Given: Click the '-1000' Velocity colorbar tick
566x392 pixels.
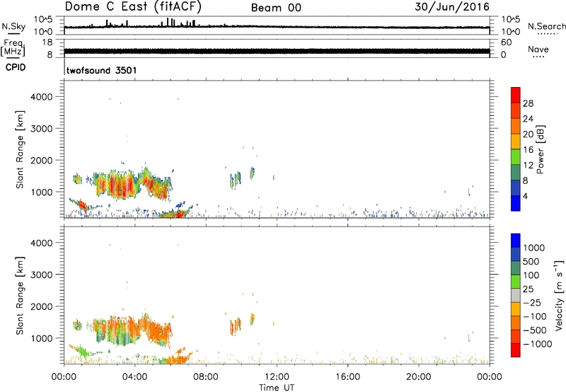Looking at the screenshot, I should pos(537,344).
